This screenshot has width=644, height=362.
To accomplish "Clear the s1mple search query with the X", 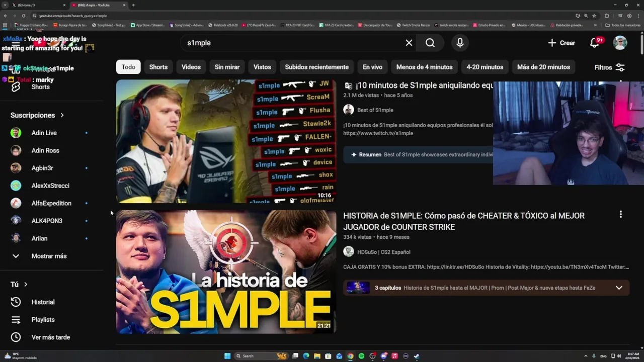I will click(409, 43).
